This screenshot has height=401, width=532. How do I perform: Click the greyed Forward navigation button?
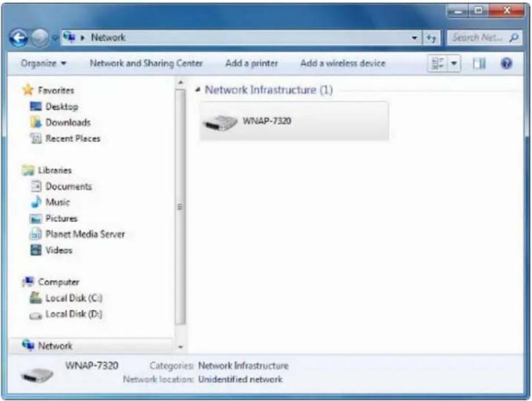[x=40, y=38]
